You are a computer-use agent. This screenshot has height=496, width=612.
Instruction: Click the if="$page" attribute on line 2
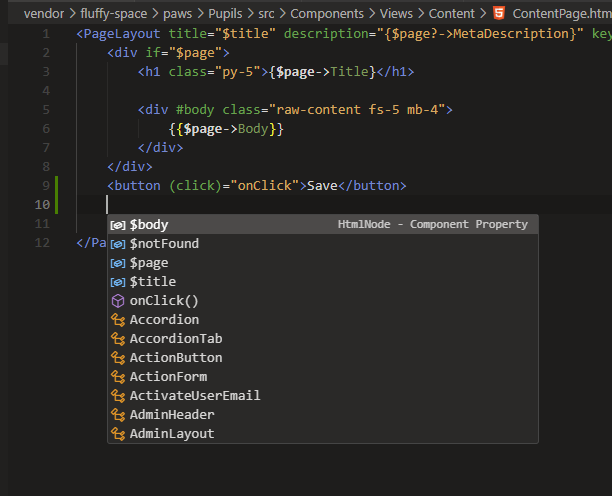184,53
